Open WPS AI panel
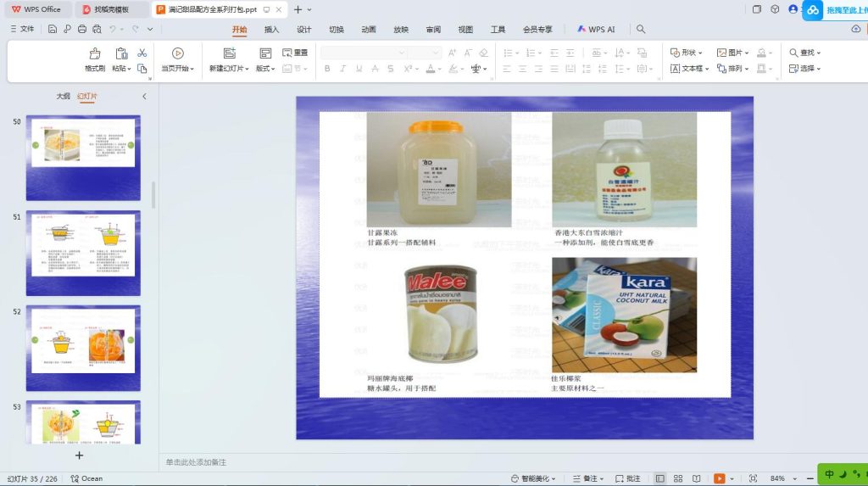 [596, 30]
